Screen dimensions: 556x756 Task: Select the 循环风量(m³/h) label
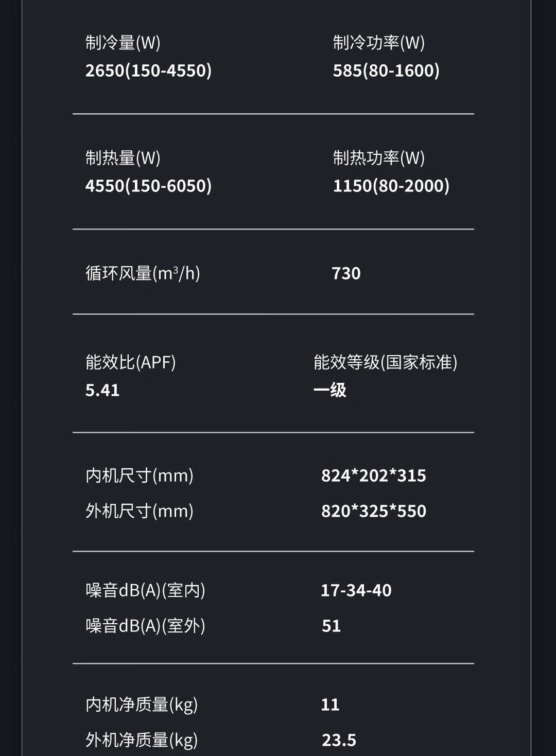click(143, 273)
